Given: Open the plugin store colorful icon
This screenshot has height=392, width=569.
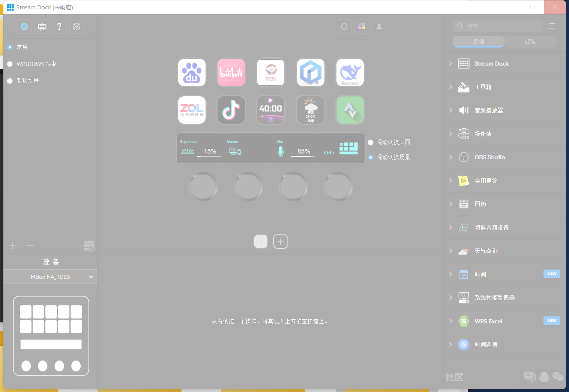Looking at the screenshot, I should (x=362, y=27).
